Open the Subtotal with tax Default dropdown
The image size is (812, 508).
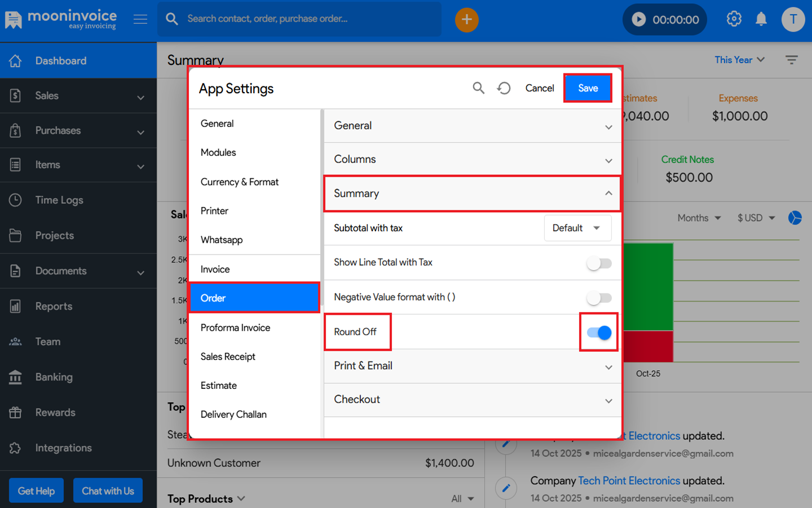[577, 228]
